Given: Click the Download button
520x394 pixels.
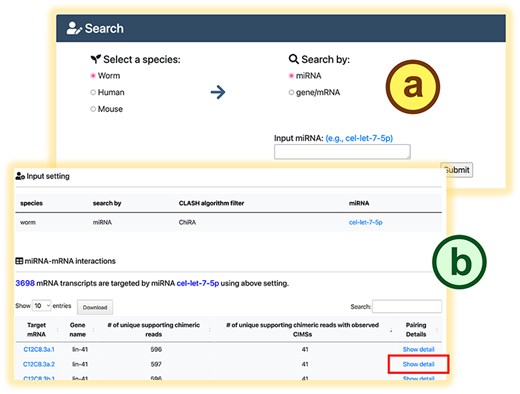Looking at the screenshot, I should click(95, 307).
